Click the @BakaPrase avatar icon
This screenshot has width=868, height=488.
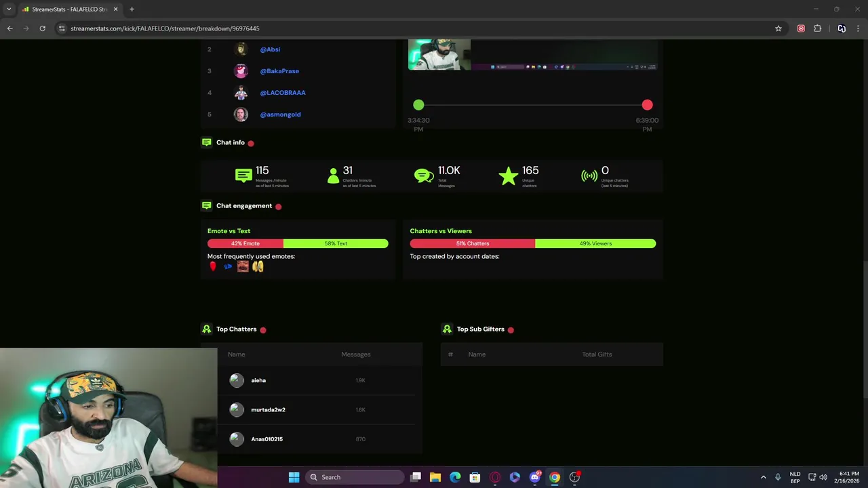coord(241,70)
